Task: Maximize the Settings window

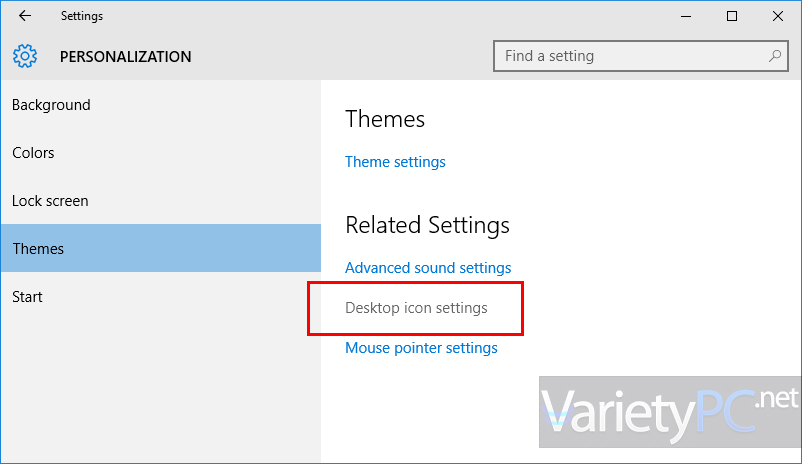Action: pos(732,16)
